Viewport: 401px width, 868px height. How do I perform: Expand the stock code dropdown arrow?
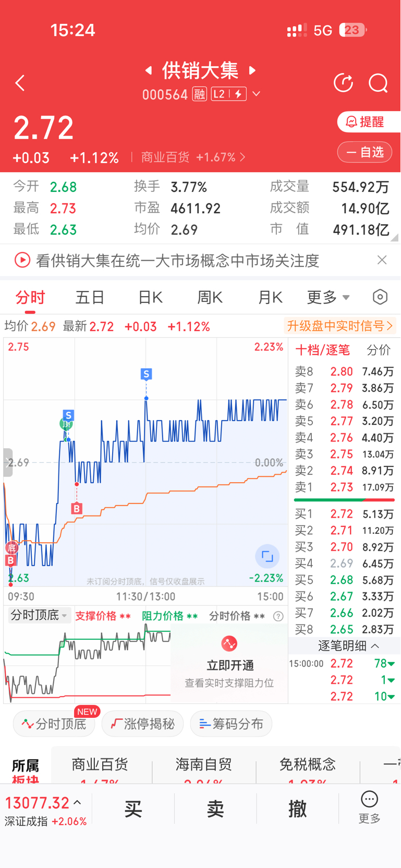coord(256,94)
